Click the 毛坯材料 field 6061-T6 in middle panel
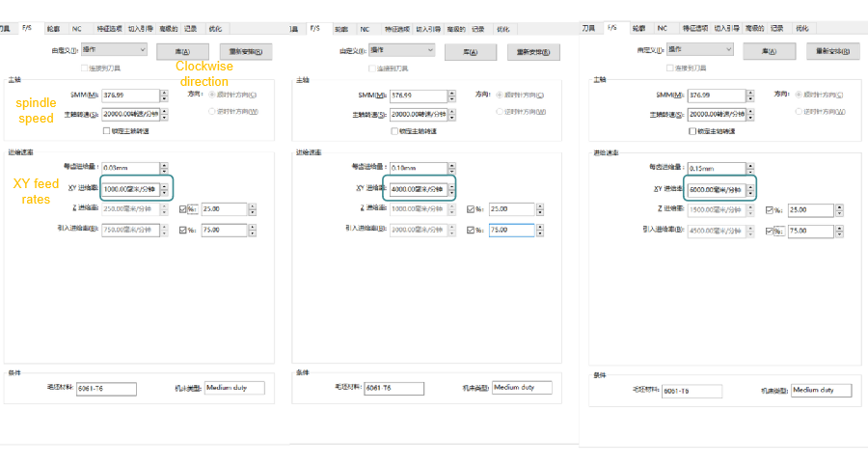This screenshot has height=465, width=868. coord(394,389)
